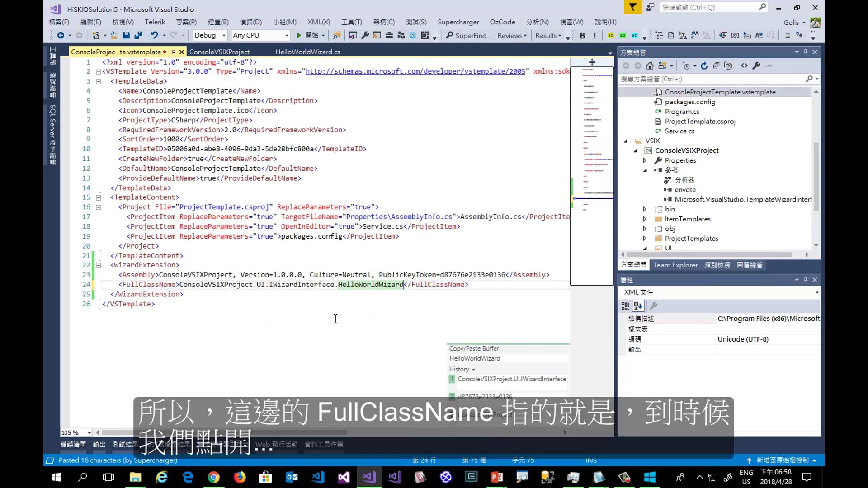Unpin the Solution Explorer panel

pos(805,52)
